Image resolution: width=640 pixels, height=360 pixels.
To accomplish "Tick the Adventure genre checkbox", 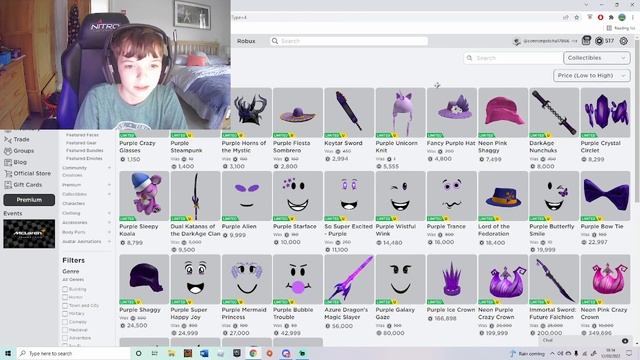I will click(65, 338).
